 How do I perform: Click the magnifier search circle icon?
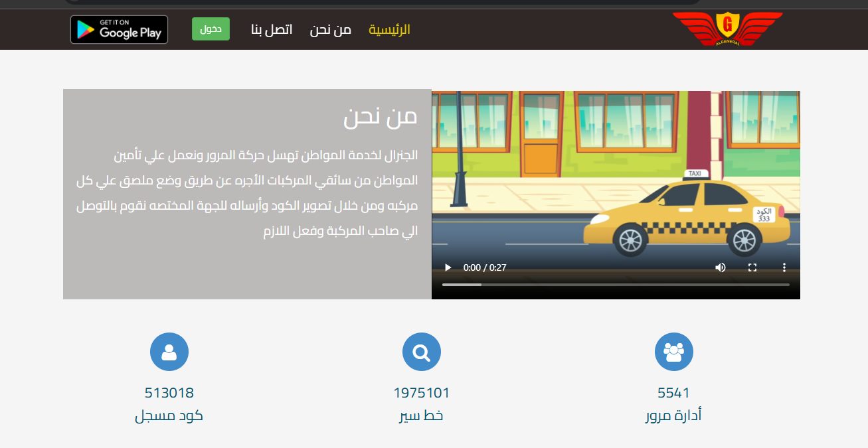pos(422,352)
